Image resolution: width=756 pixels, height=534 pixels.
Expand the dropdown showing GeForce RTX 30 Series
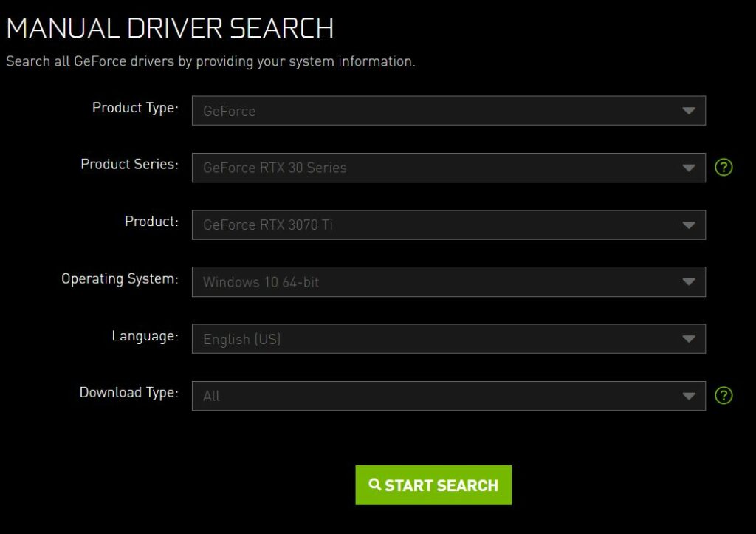point(436,168)
